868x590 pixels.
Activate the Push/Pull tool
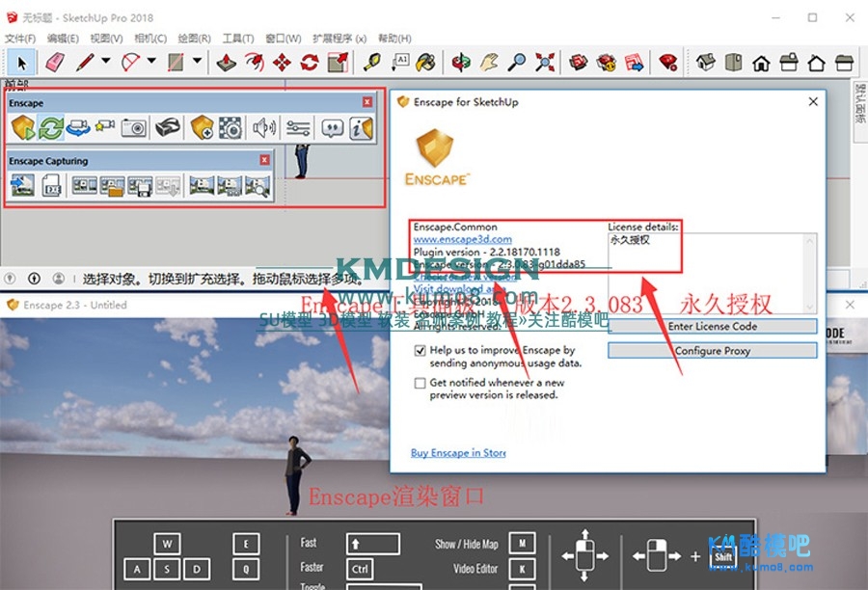pos(226,63)
